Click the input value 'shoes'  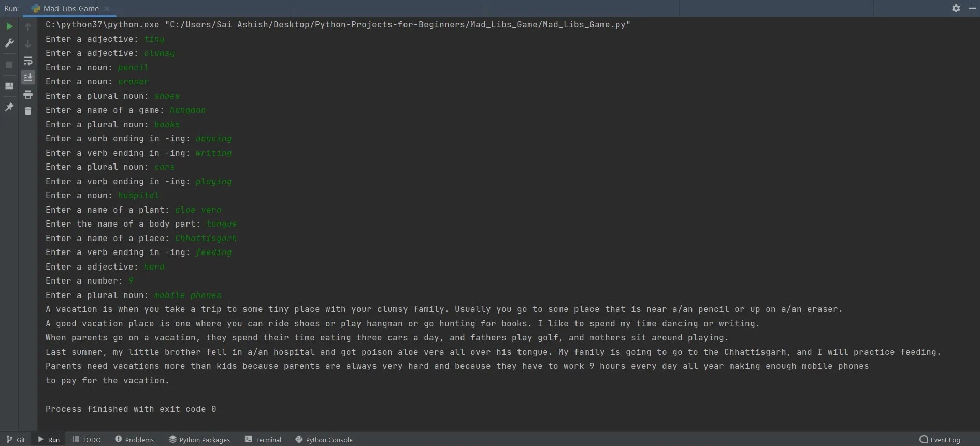coord(167,96)
